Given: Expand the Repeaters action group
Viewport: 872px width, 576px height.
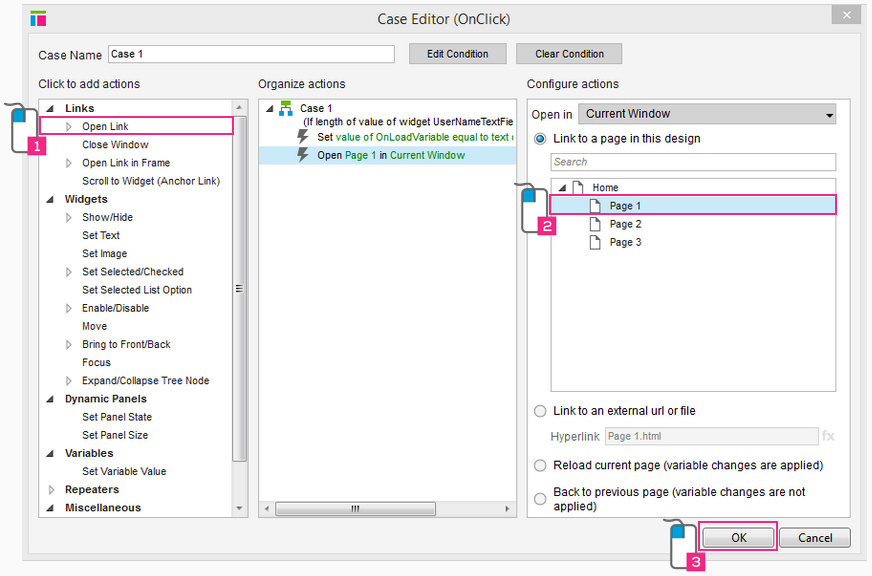Looking at the screenshot, I should [x=52, y=490].
